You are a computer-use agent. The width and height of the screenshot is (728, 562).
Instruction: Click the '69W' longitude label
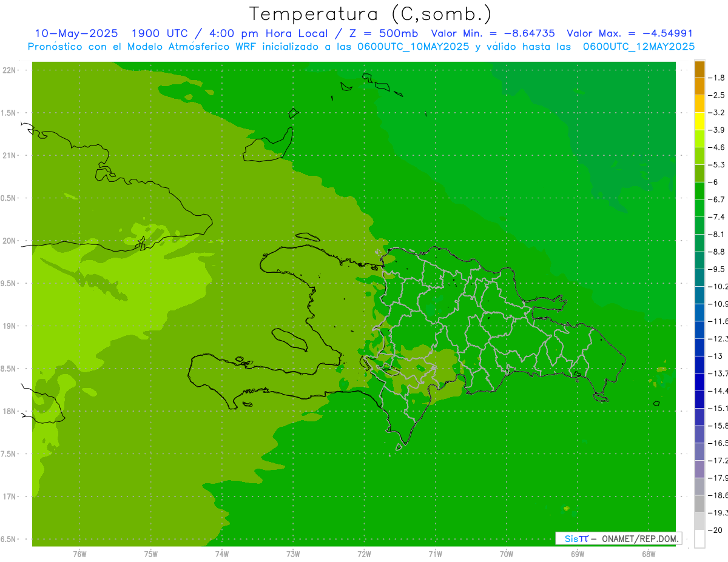click(x=577, y=554)
